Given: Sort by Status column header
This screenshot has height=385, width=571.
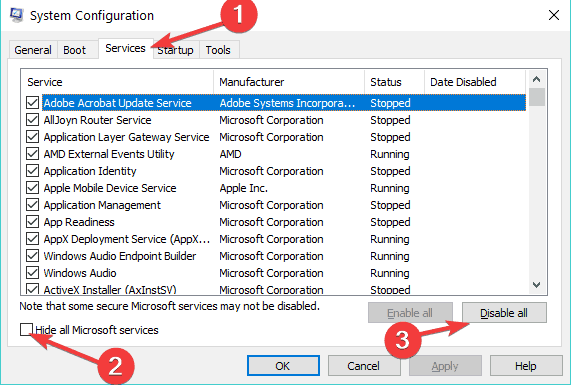Looking at the screenshot, I should pyautogui.click(x=394, y=82).
